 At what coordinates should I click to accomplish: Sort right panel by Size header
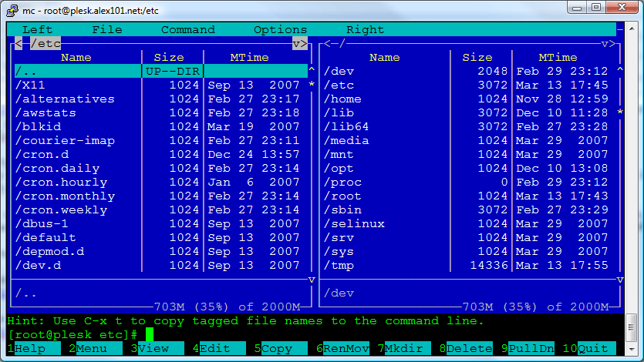[477, 58]
